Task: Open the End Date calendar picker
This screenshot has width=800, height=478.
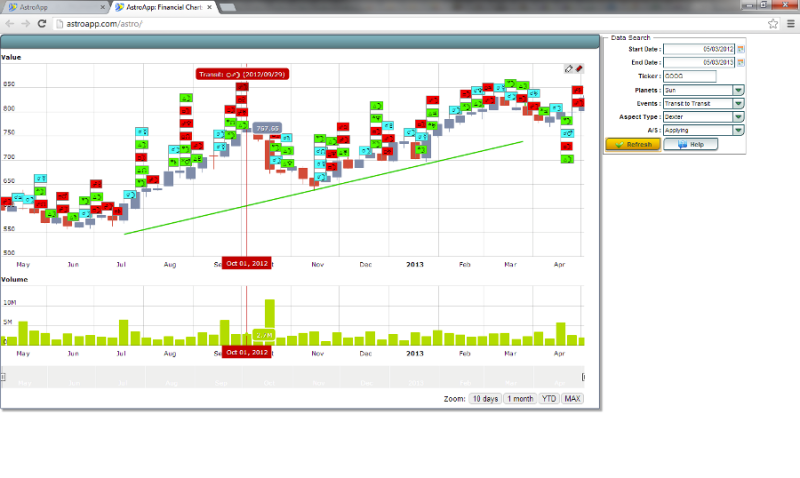Action: [x=741, y=62]
